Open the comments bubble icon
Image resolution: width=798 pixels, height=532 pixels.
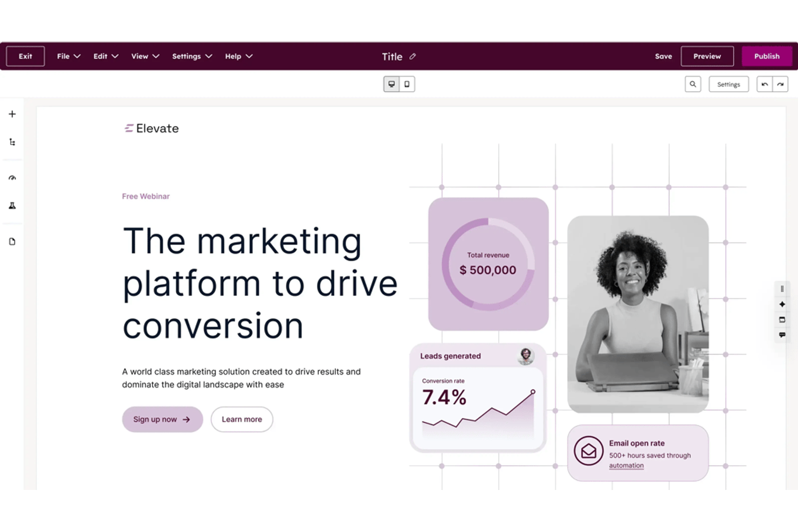coord(782,334)
